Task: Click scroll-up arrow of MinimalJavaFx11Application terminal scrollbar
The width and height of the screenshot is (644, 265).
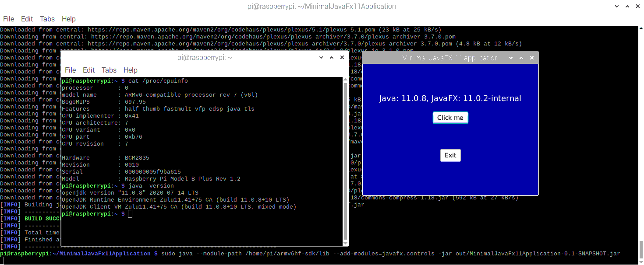Action: [640, 29]
